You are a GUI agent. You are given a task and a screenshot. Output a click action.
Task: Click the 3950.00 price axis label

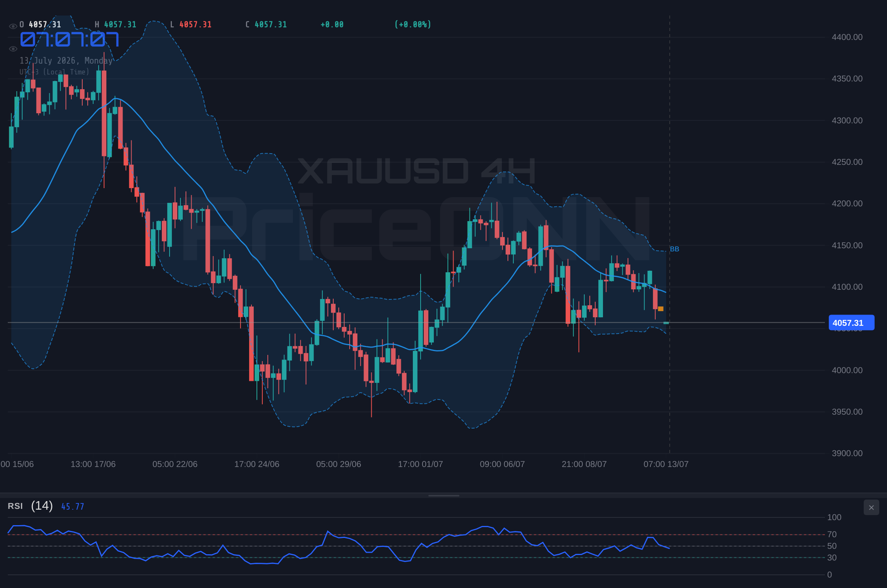[847, 412]
